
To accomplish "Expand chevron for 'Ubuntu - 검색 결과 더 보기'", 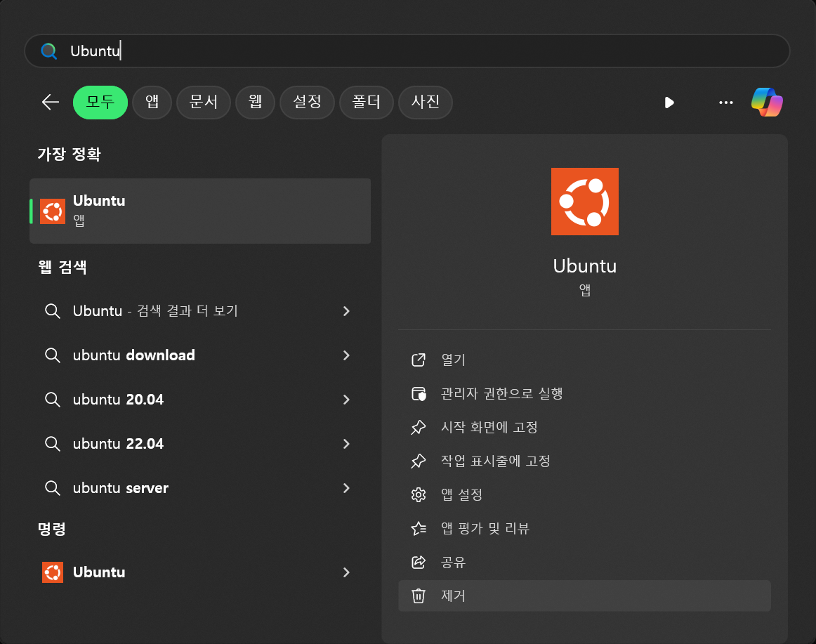I will coord(347,311).
